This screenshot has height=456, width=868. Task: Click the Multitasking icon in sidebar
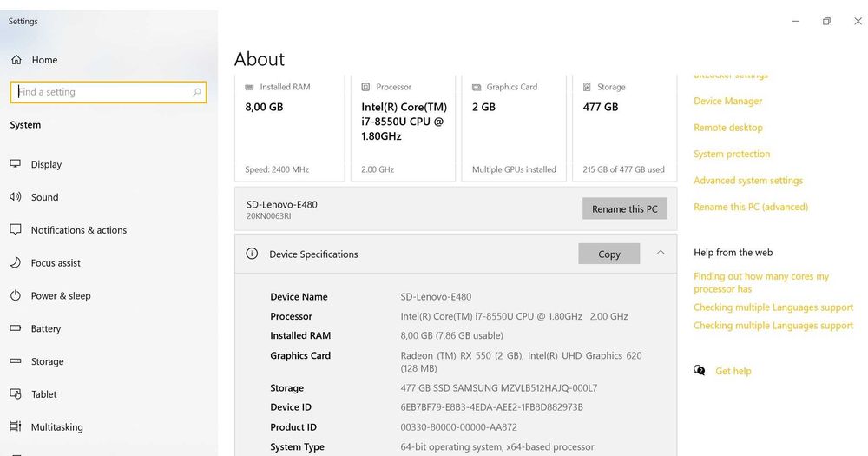(16, 426)
